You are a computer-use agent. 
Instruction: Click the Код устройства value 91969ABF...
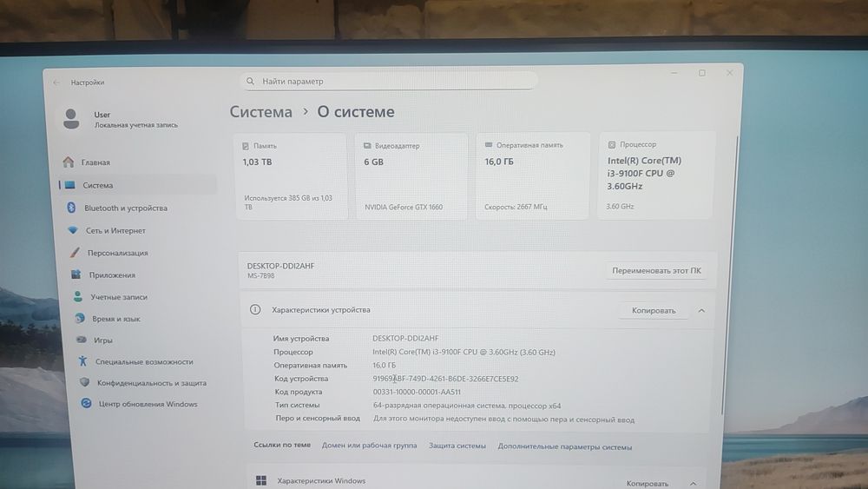tap(445, 379)
